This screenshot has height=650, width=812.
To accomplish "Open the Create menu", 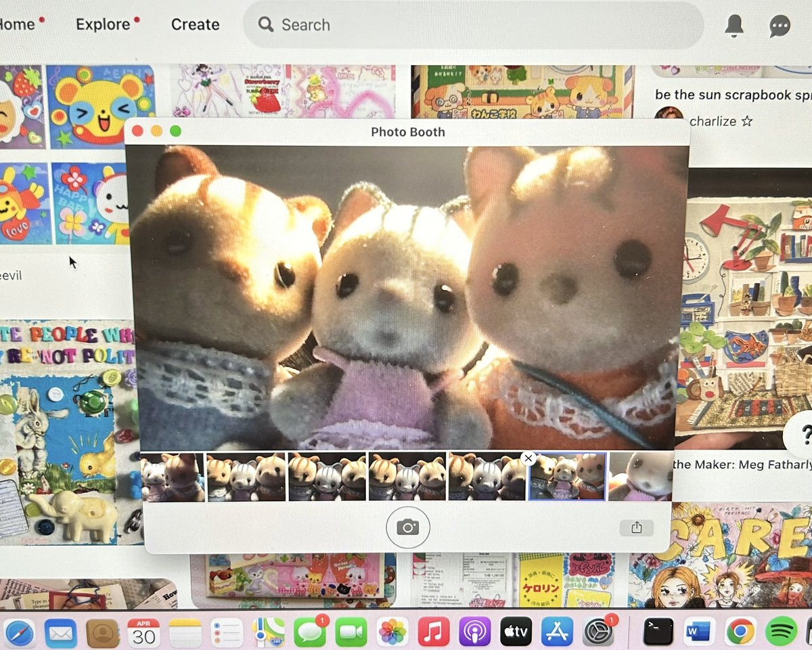I will click(195, 25).
